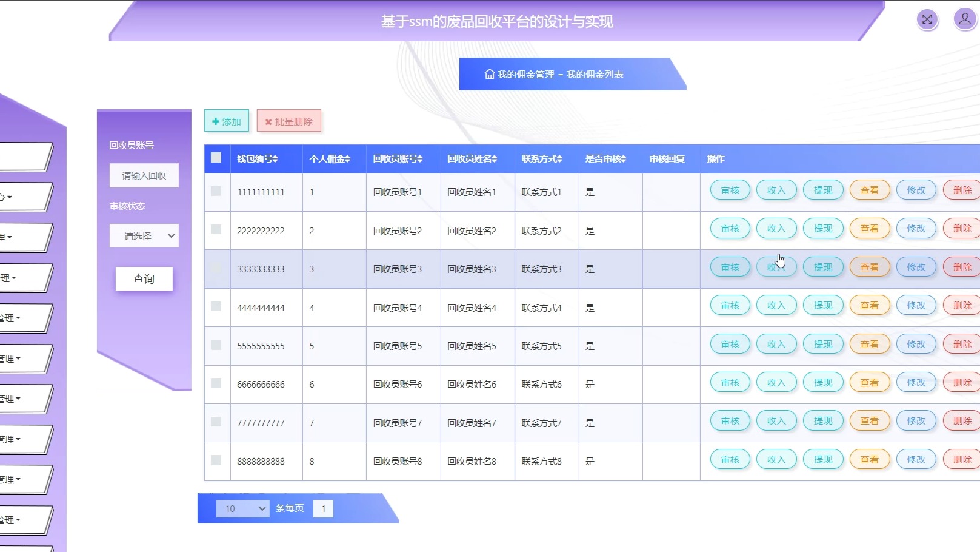Click 查看 for row 7777777777
The image size is (980, 552).
[x=870, y=421]
